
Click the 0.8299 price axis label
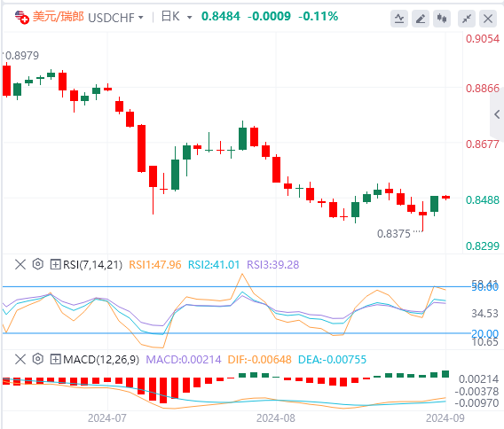[483, 246]
